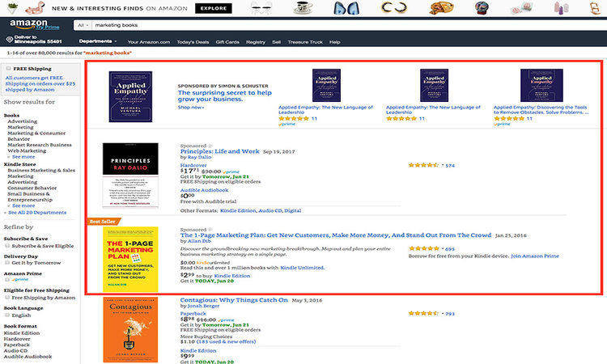
Task: Expand See more under Books
Action: point(23,157)
